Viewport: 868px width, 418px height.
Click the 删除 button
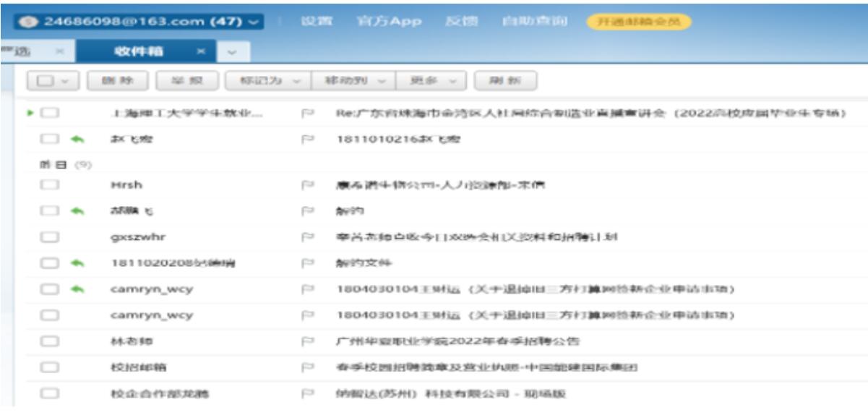coord(117,81)
